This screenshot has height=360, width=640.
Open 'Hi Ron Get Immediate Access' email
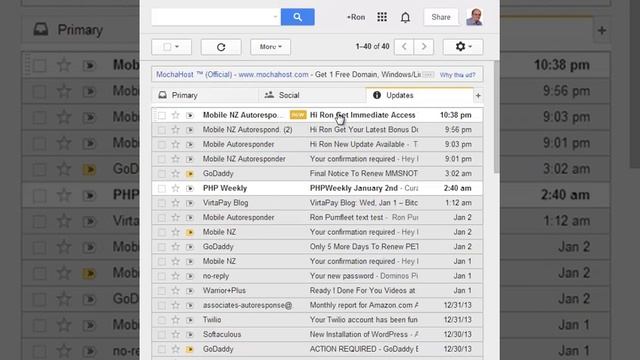pyautogui.click(x=362, y=115)
